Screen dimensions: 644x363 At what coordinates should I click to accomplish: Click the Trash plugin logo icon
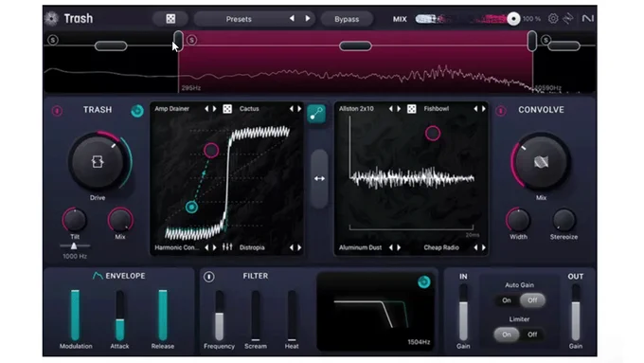(51, 19)
